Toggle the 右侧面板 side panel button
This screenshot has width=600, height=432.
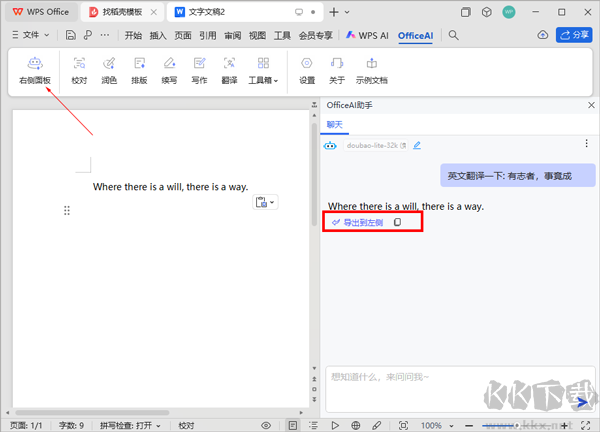[35, 70]
